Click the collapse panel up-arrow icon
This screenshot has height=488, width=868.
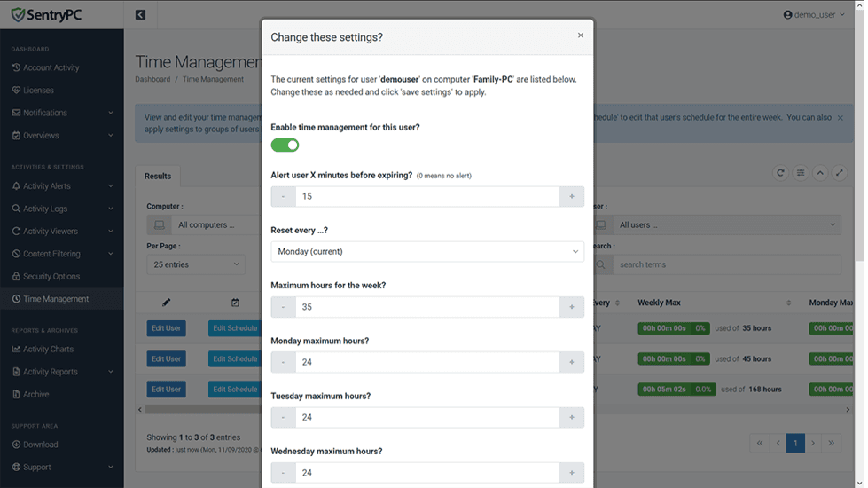(820, 173)
